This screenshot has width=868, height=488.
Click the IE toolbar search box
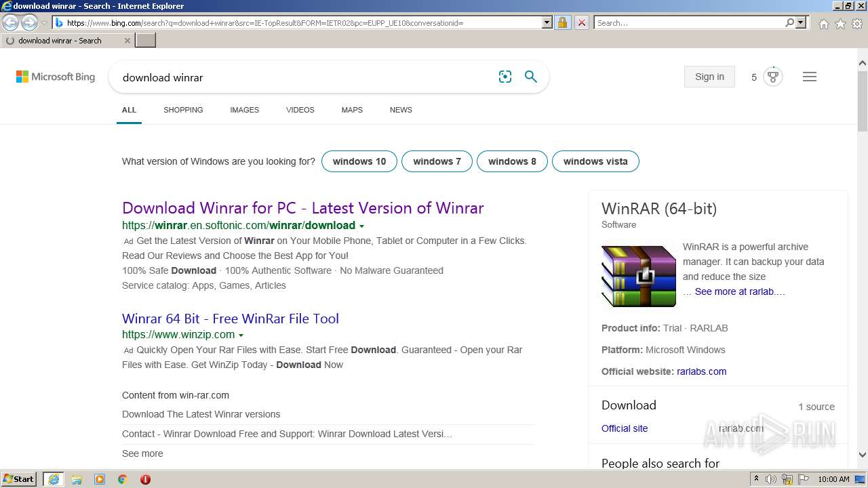point(689,23)
